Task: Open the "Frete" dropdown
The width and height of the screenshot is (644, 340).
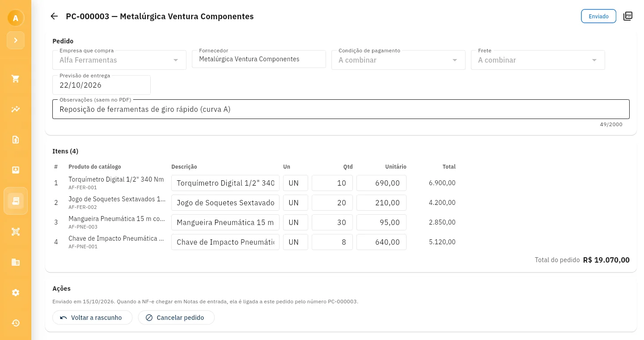Action: tap(538, 60)
